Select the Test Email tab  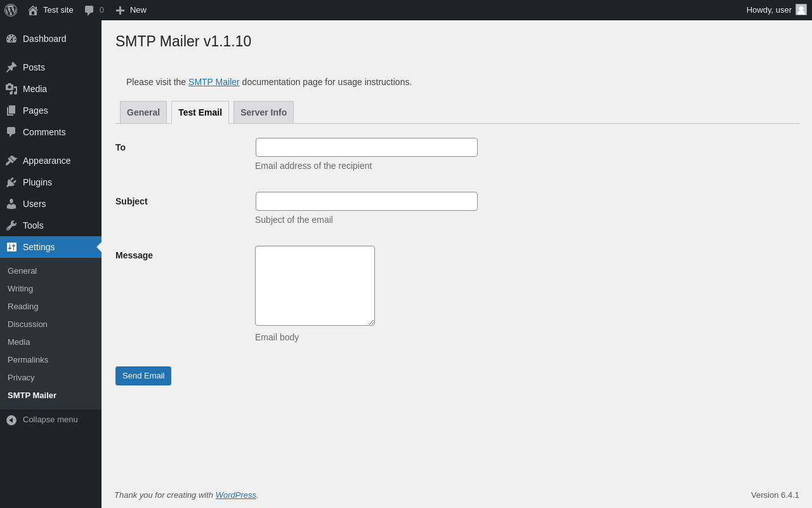point(200,112)
